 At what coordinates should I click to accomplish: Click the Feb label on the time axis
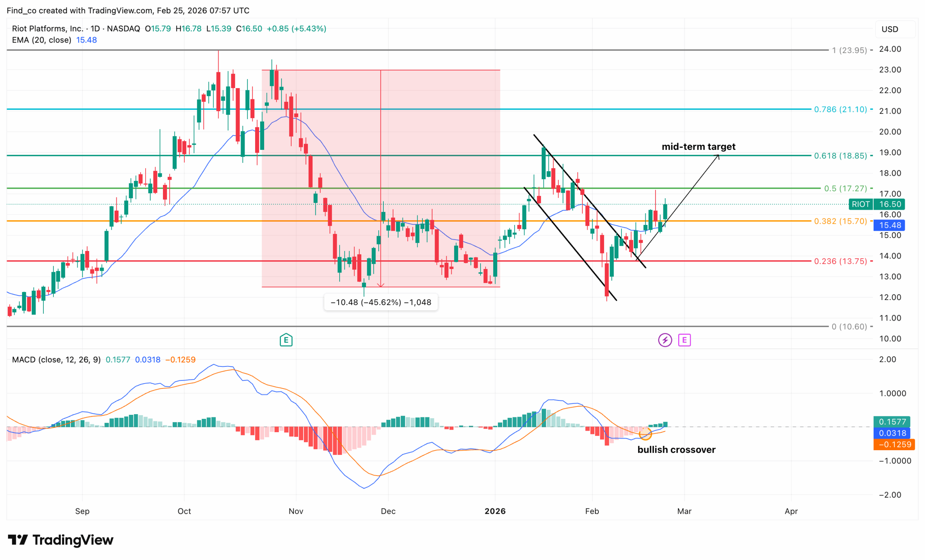point(592,511)
